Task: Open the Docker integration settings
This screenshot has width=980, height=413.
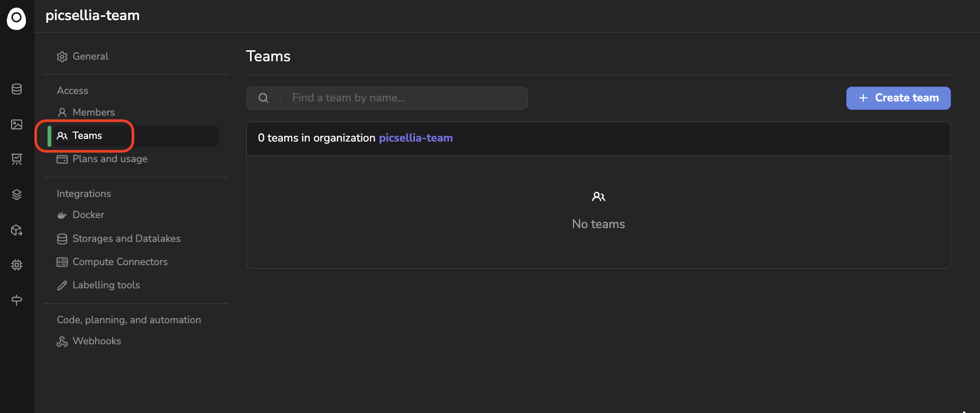Action: (x=88, y=215)
